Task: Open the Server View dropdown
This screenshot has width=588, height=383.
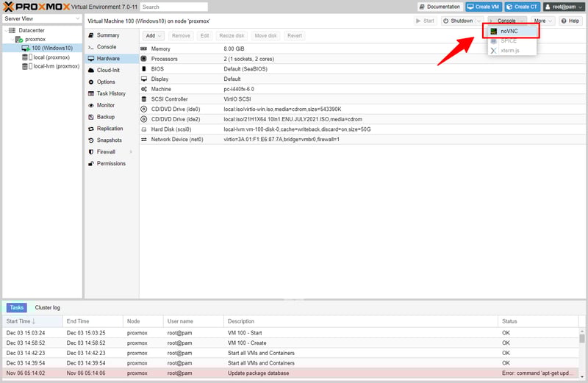Action: click(76, 18)
